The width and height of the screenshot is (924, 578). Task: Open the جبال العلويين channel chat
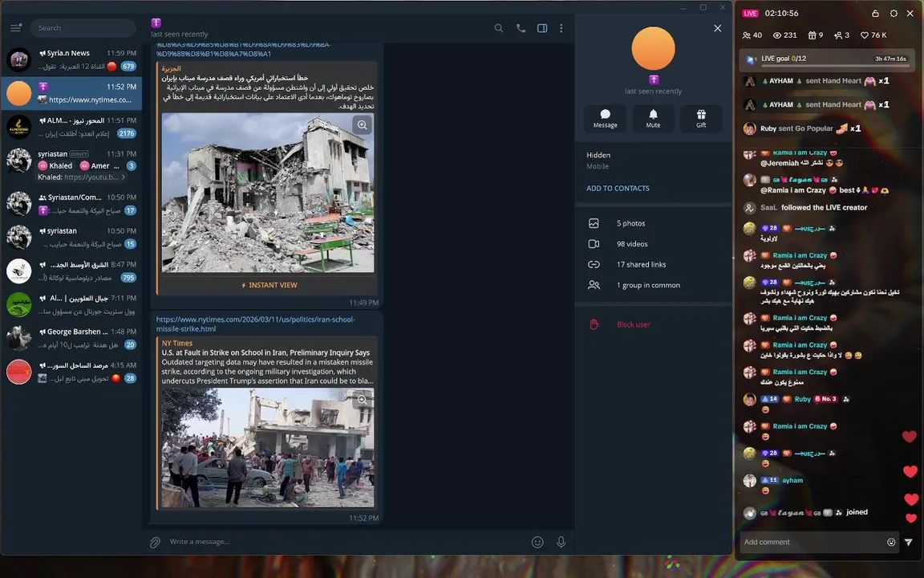click(x=71, y=304)
